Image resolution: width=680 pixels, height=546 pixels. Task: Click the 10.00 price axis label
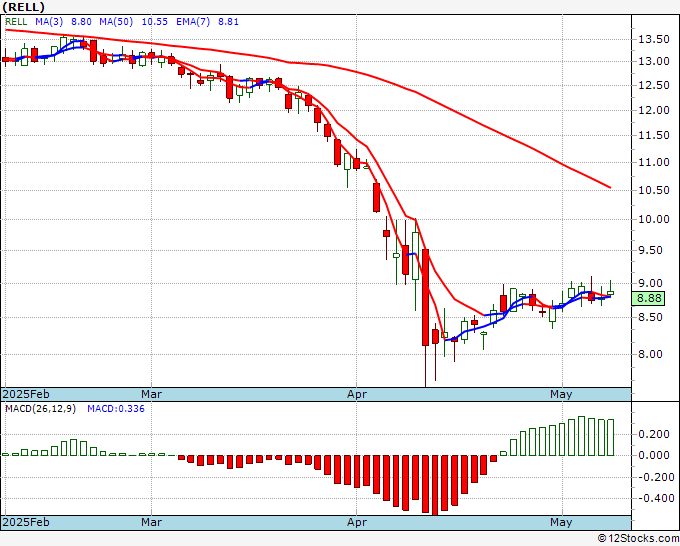pyautogui.click(x=654, y=219)
